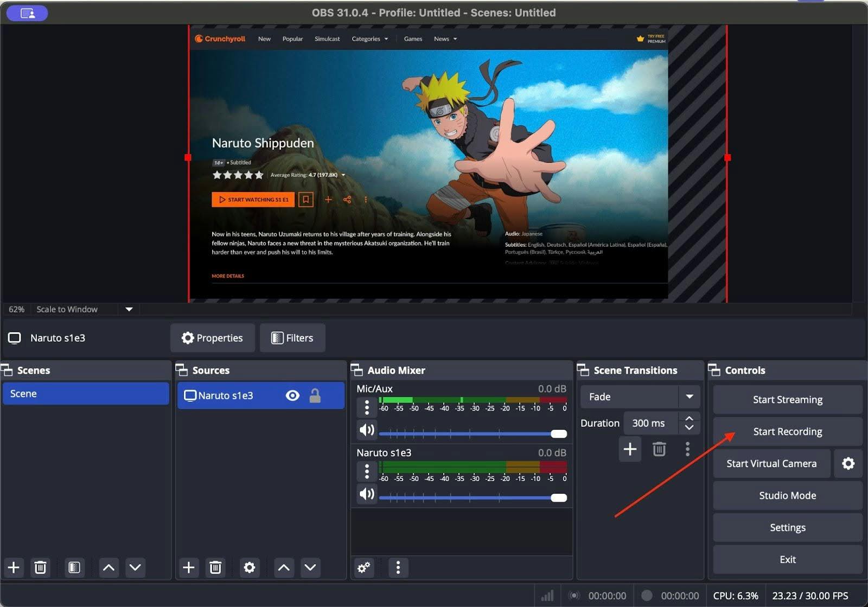This screenshot has height=607, width=868.
Task: Click Start Streaming button
Action: tap(788, 400)
